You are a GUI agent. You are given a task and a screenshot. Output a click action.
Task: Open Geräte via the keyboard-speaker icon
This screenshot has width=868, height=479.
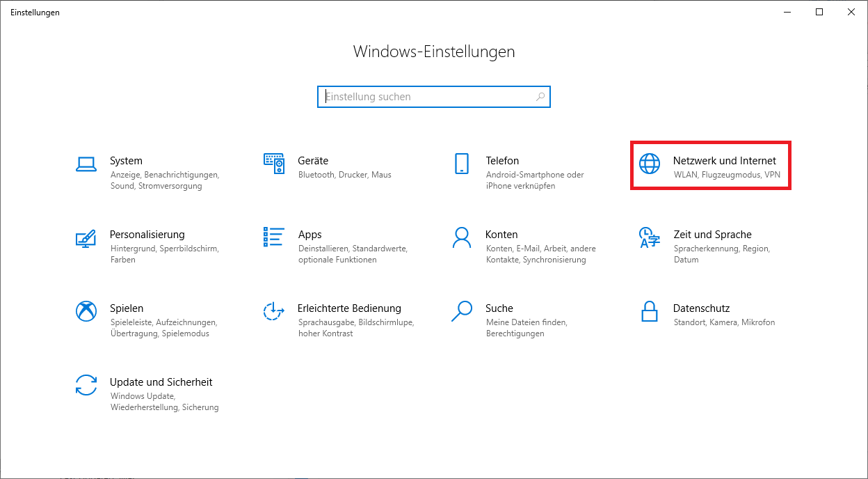274,164
